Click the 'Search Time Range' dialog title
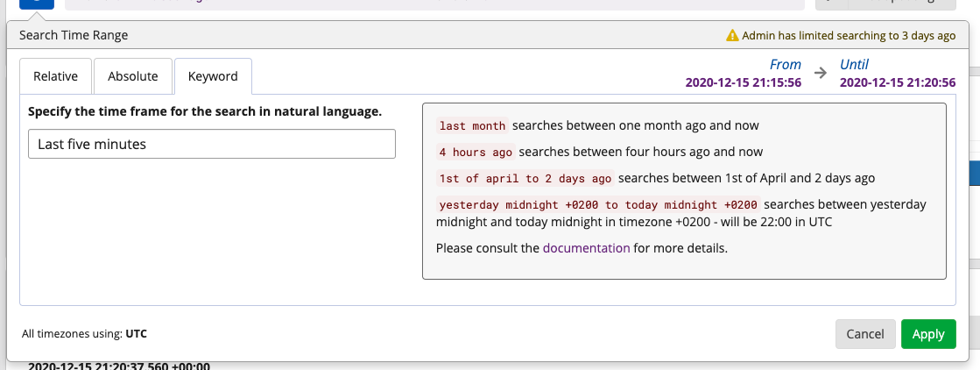The height and width of the screenshot is (370, 980). pyautogui.click(x=74, y=36)
